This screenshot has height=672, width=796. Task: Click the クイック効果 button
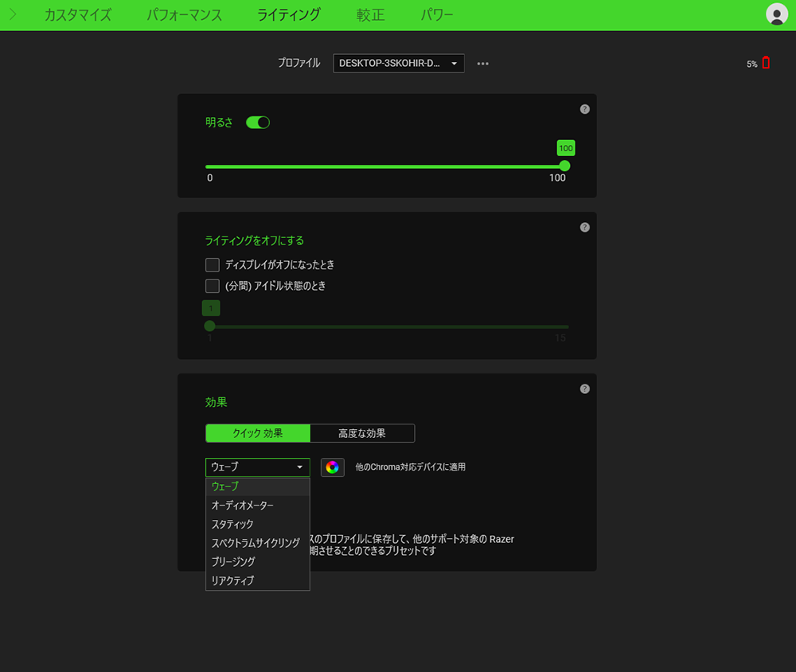tap(257, 433)
